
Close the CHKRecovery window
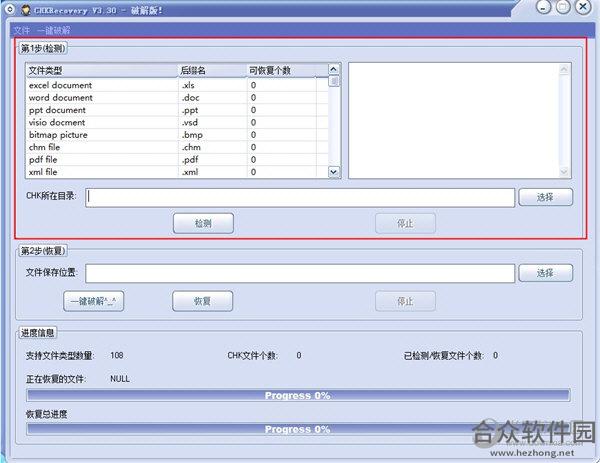(x=583, y=7)
